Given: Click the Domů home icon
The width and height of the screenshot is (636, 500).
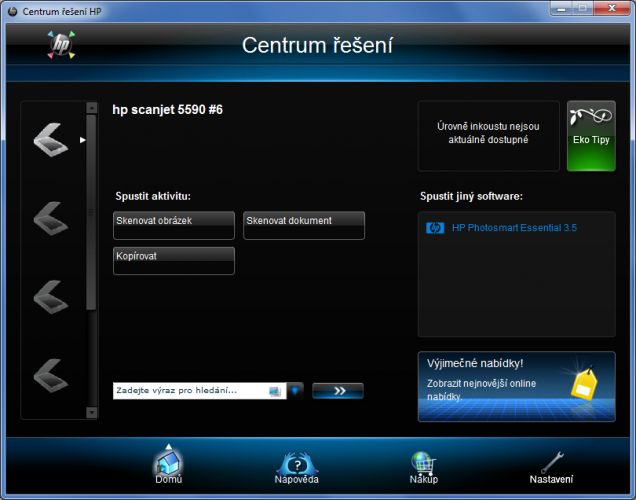Looking at the screenshot, I should 168,465.
